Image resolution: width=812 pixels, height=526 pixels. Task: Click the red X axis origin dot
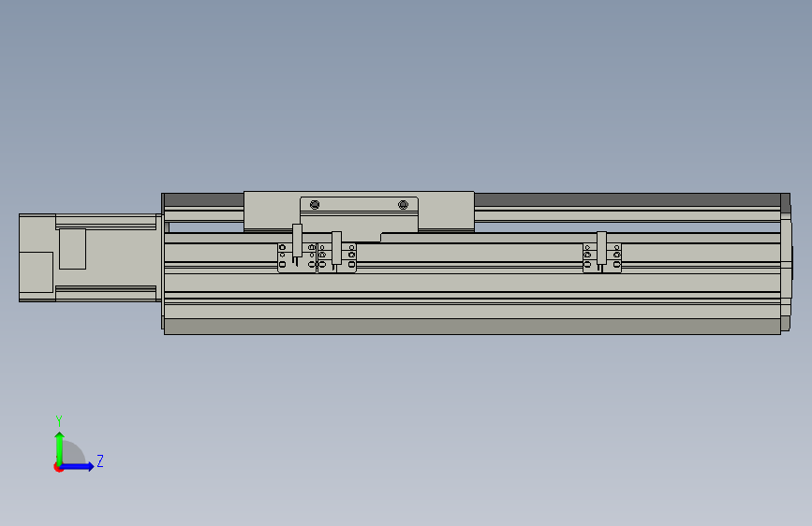point(58,467)
